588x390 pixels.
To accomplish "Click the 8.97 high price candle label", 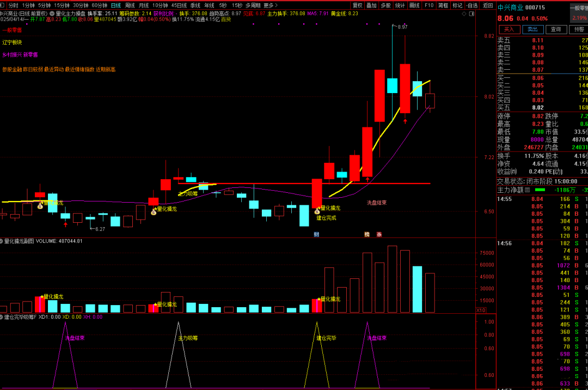I will click(402, 27).
